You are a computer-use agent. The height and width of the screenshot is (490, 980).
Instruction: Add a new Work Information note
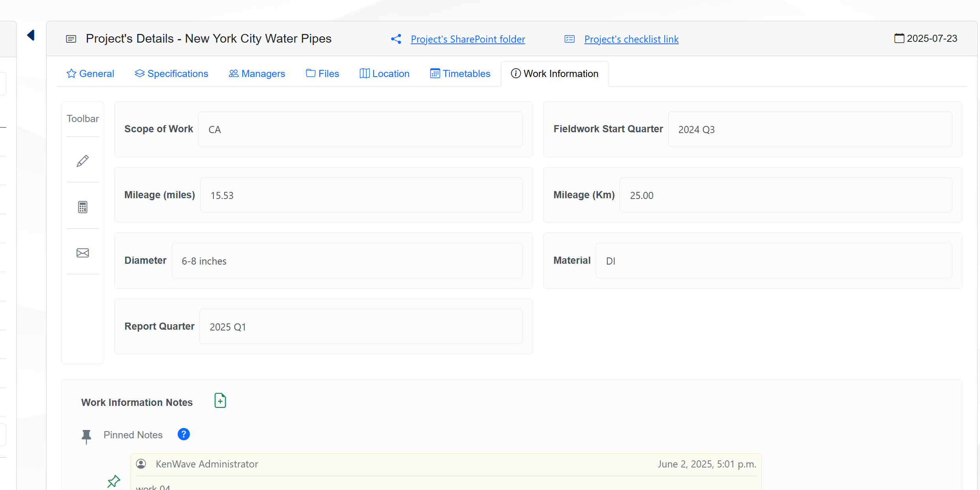coord(220,401)
